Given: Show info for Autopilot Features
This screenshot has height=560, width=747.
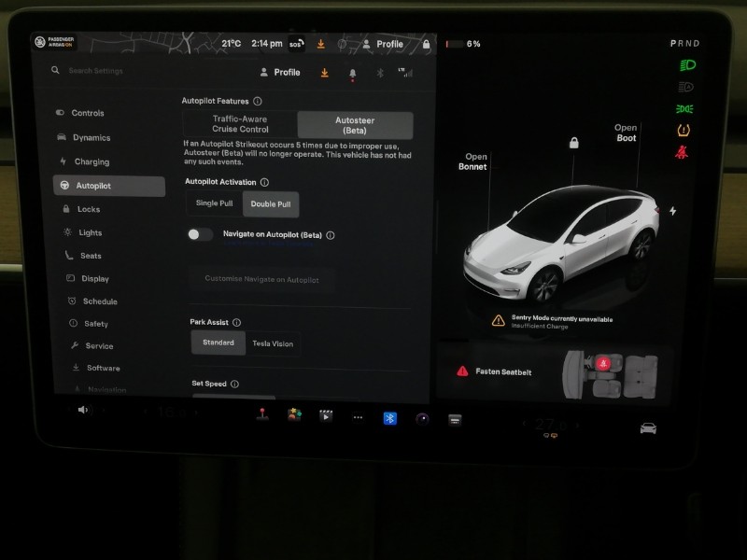Looking at the screenshot, I should click(x=258, y=101).
